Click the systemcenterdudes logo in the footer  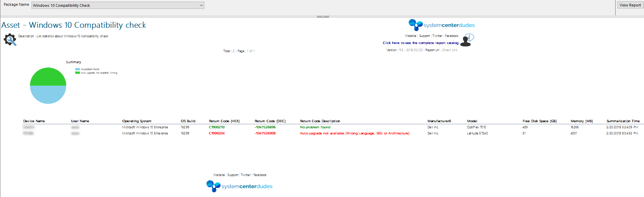(240, 186)
